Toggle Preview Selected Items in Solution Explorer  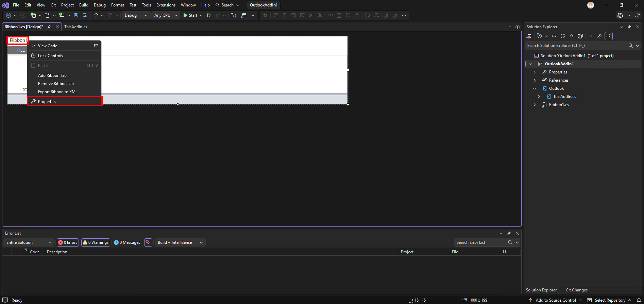[609, 36]
